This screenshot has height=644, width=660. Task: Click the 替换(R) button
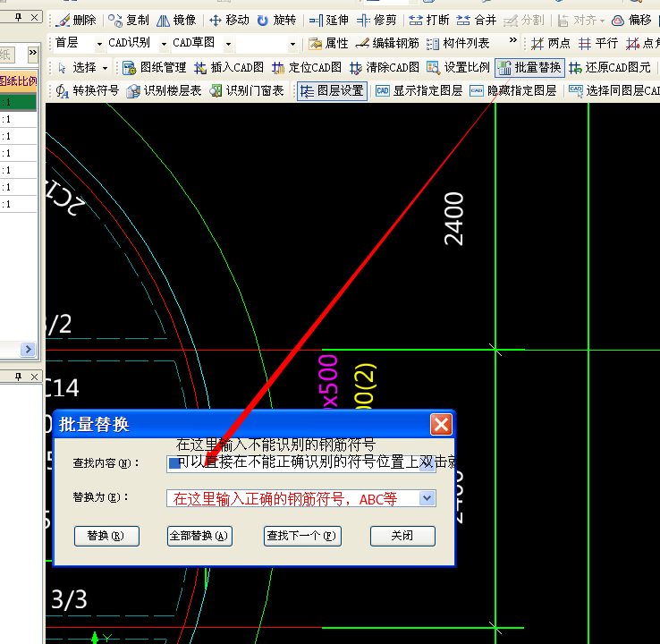(x=106, y=536)
